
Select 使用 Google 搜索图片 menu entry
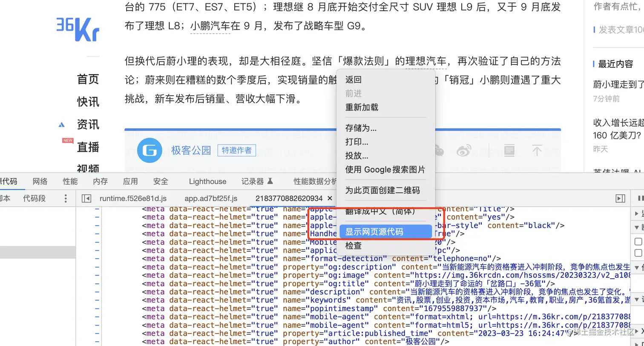pyautogui.click(x=385, y=170)
